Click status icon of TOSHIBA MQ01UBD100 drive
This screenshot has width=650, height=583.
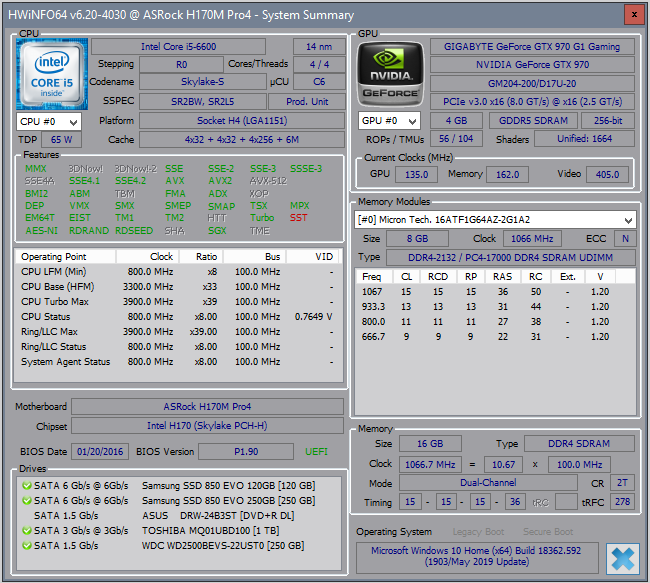click(x=27, y=530)
